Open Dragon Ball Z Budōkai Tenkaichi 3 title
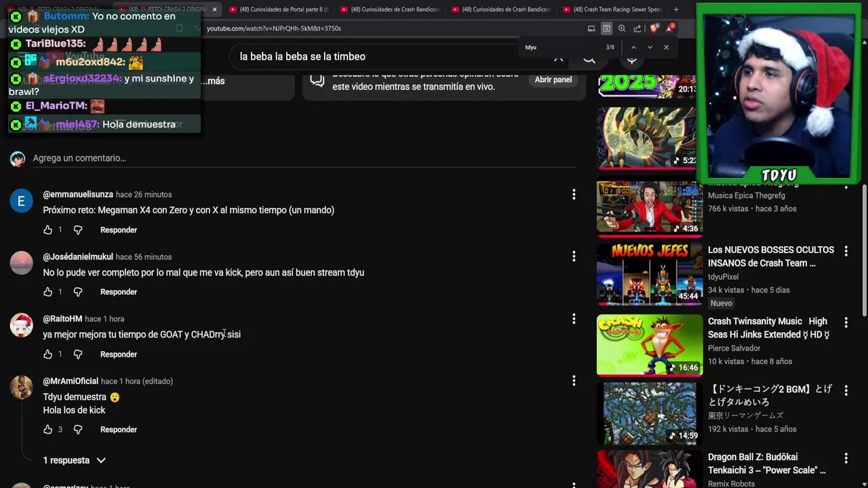 [x=767, y=464]
